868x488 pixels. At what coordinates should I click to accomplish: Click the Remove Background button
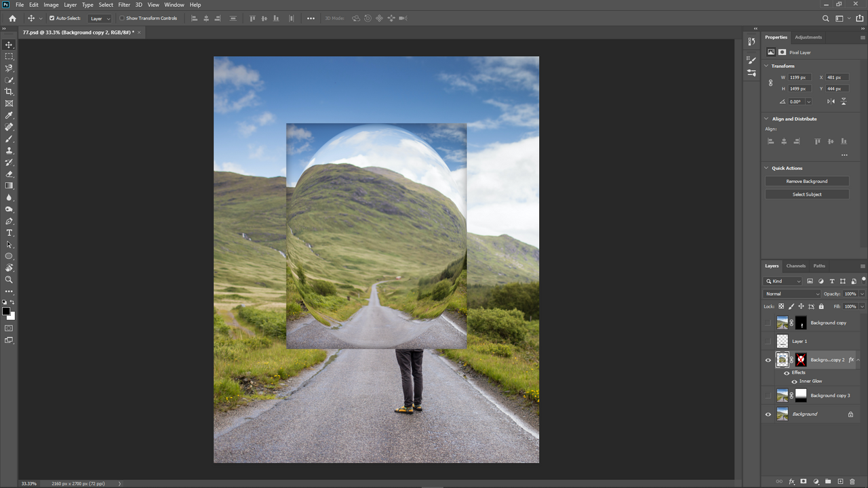coord(807,181)
